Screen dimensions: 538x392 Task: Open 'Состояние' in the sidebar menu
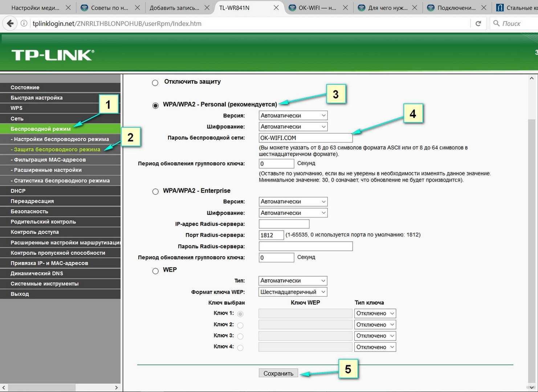point(60,87)
